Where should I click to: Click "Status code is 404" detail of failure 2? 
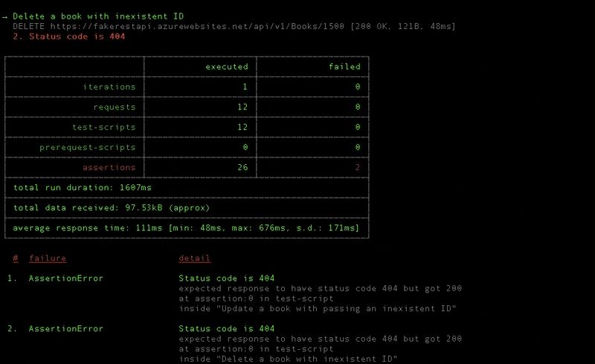(227, 329)
